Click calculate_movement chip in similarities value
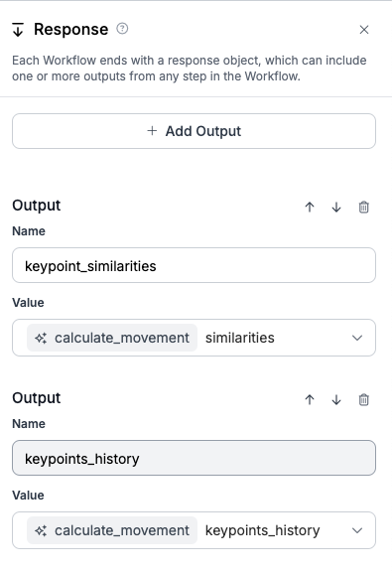Image resolution: width=392 pixels, height=573 pixels. [112, 338]
